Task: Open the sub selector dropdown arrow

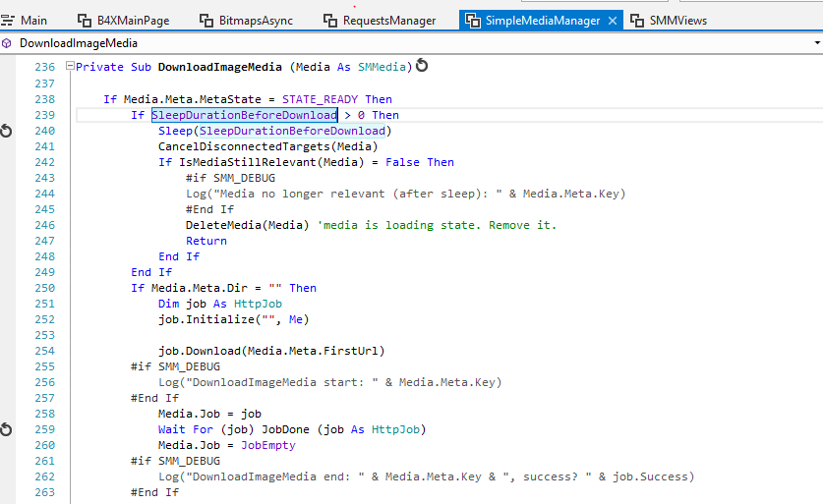Action: click(817, 43)
